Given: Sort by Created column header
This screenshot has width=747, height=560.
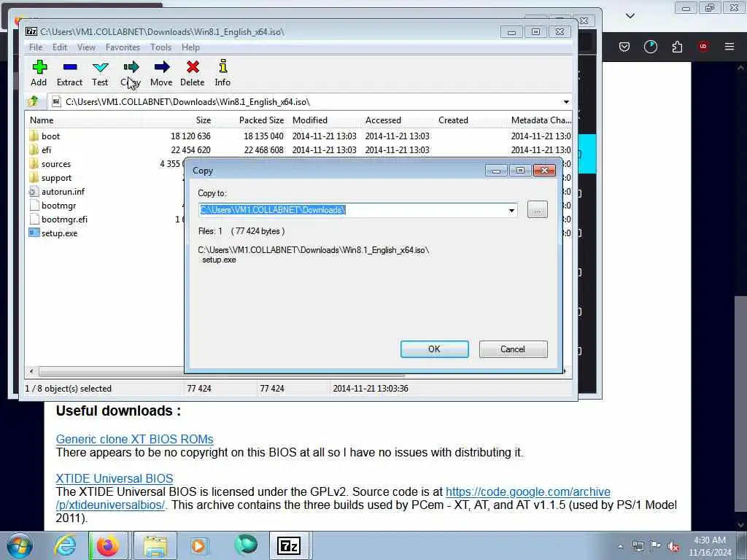Looking at the screenshot, I should [x=453, y=120].
